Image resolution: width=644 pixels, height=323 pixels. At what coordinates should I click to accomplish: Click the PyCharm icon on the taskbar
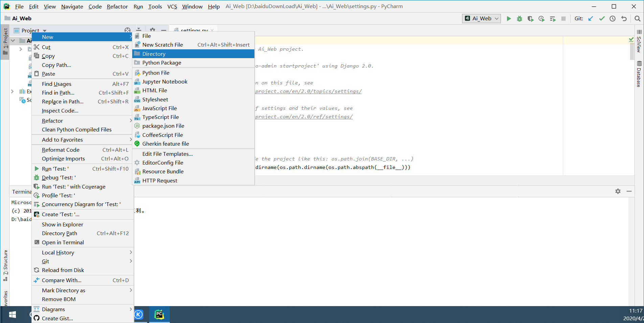click(x=159, y=314)
